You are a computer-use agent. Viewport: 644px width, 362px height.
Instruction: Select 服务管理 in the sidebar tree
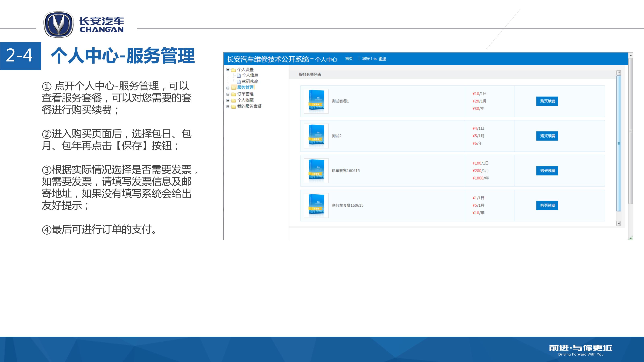click(x=245, y=87)
